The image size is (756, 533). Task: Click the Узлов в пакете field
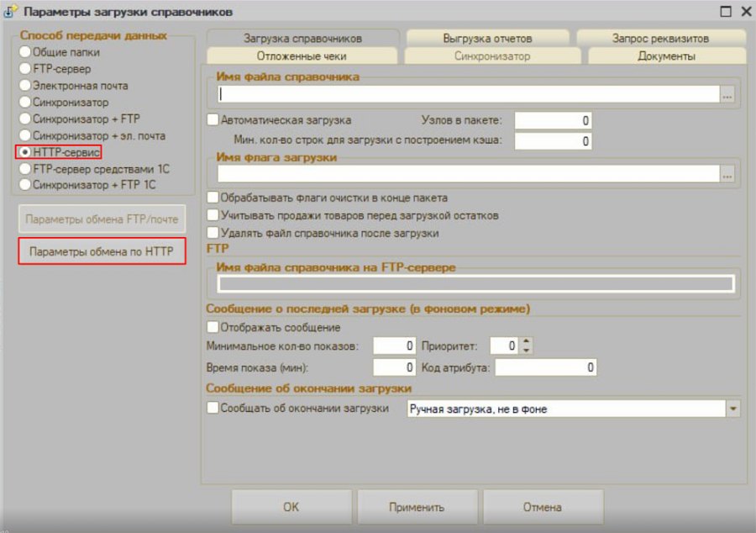(553, 120)
